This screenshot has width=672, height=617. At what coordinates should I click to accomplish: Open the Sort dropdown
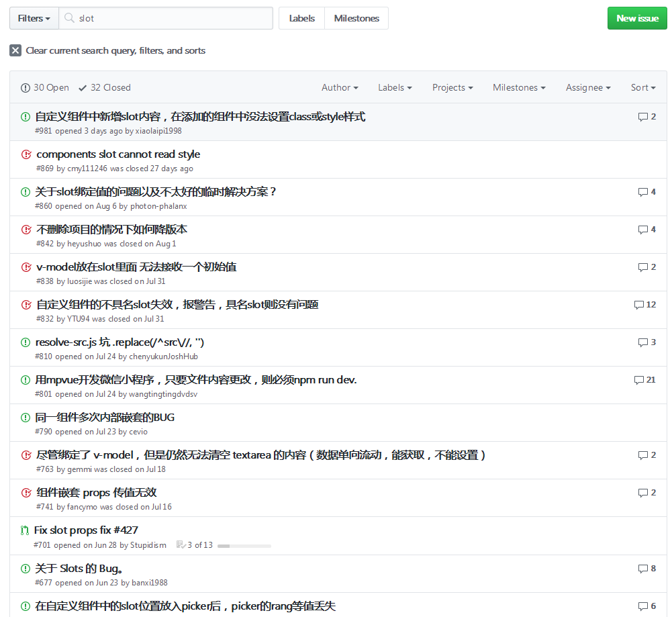tap(643, 87)
